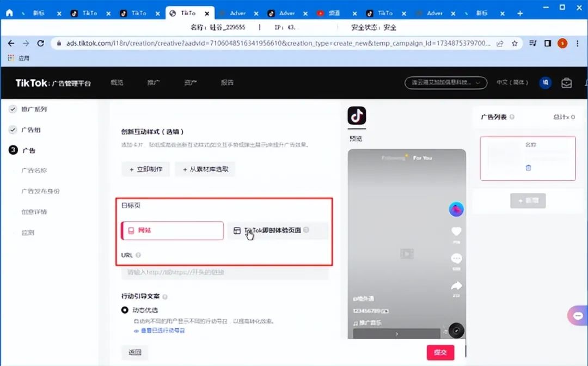
Task: Bookmark this page with the star icon
Action: click(x=514, y=44)
